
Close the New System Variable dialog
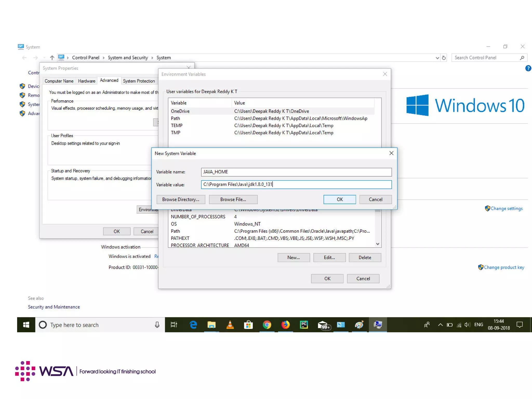coord(391,153)
